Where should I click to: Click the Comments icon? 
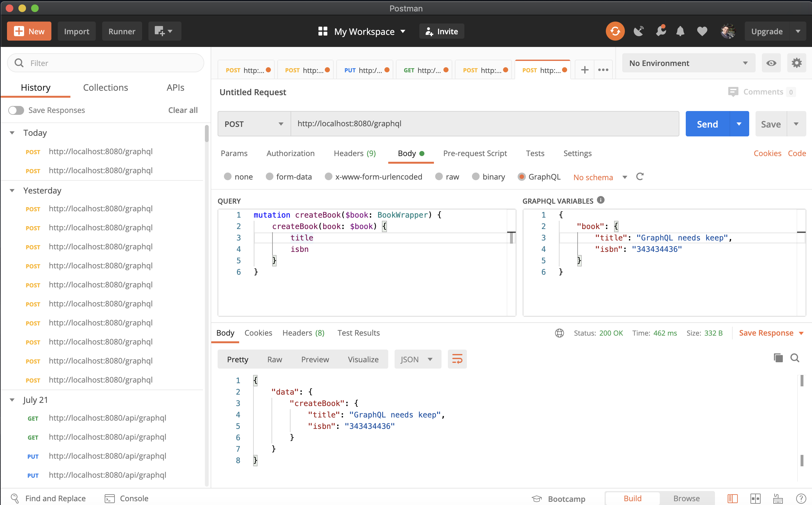coord(733,92)
